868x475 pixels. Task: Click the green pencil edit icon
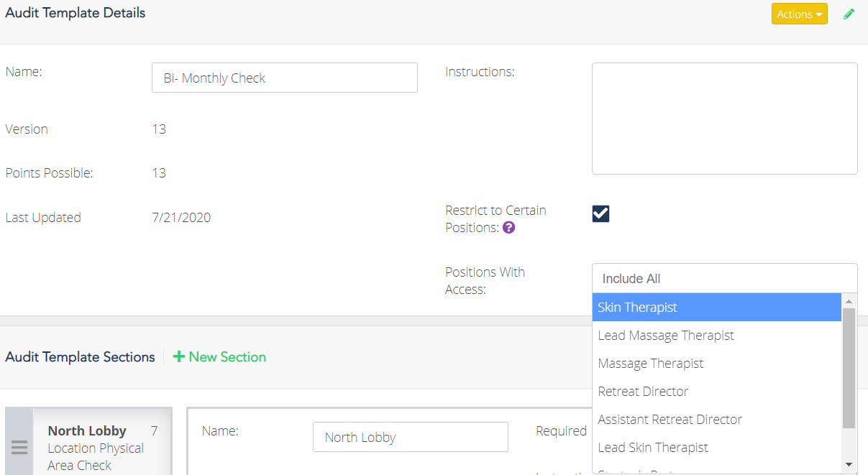[849, 14]
